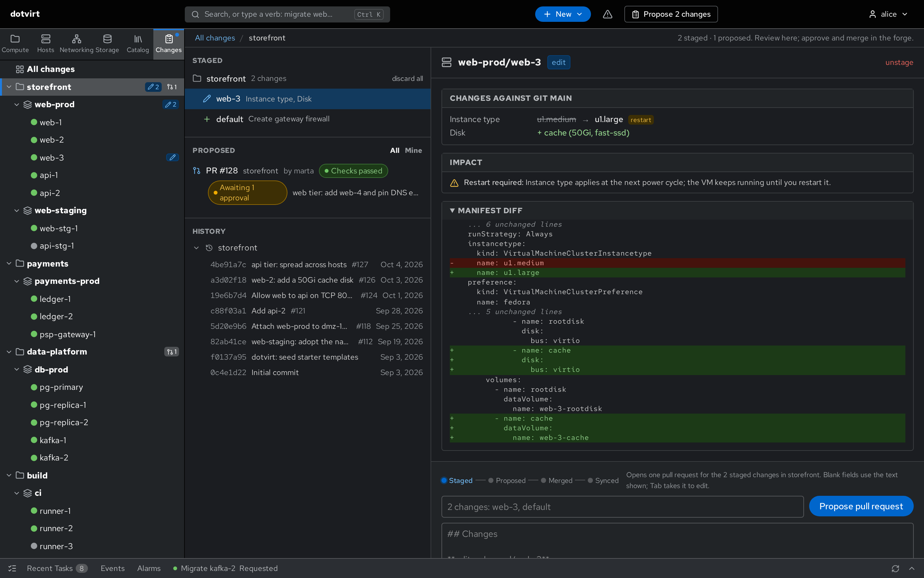Click the unstage link
Screen dimensions: 924x578
(x=899, y=62)
